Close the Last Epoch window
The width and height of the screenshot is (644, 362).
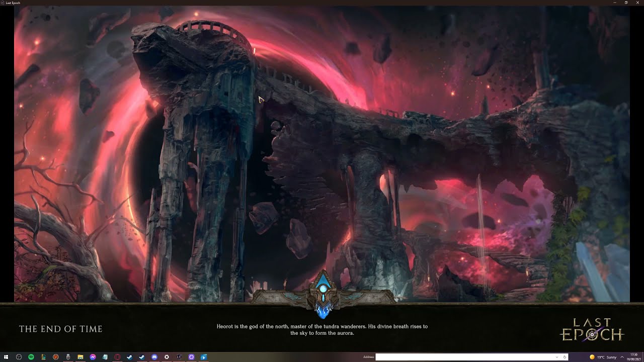pyautogui.click(x=637, y=3)
